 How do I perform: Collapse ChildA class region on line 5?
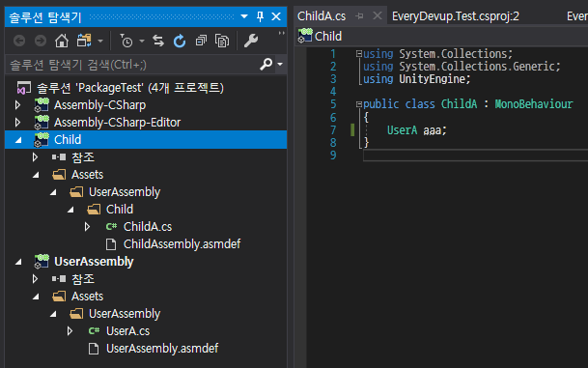pos(358,104)
